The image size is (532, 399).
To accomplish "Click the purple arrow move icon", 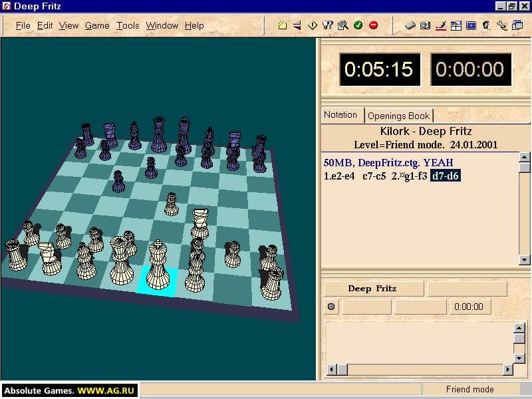I will pos(297,25).
